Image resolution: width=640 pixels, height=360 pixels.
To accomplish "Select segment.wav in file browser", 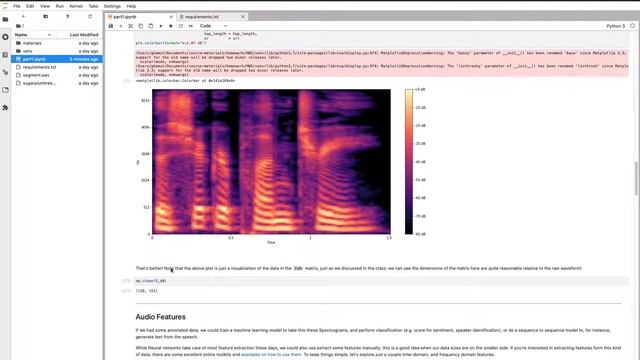I will coord(57,75).
